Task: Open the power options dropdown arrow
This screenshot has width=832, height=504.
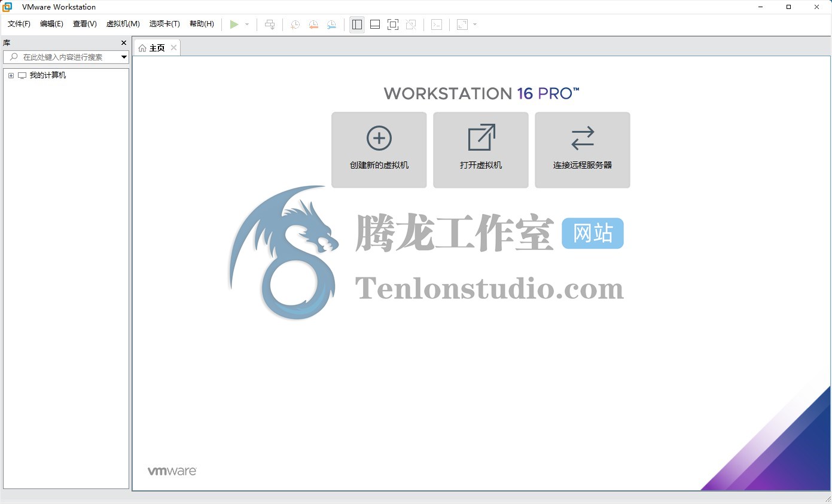Action: 247,25
